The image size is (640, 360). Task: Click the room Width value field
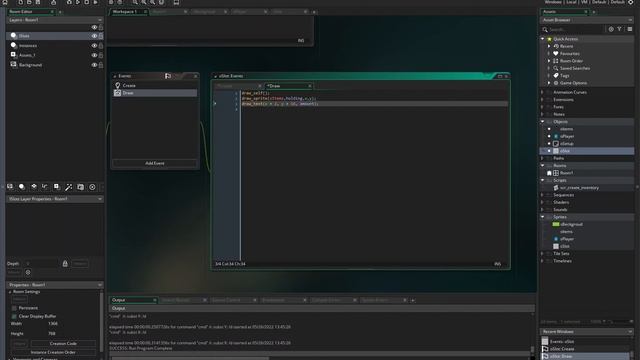coord(53,324)
